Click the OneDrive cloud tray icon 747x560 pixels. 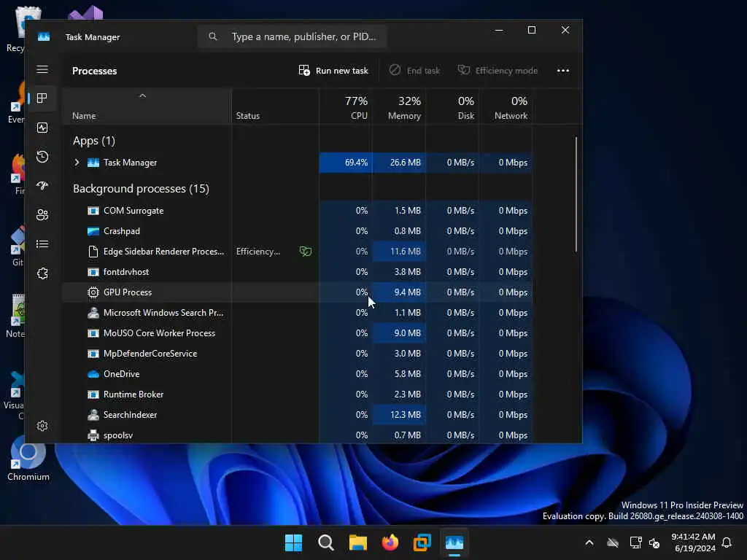click(613, 542)
